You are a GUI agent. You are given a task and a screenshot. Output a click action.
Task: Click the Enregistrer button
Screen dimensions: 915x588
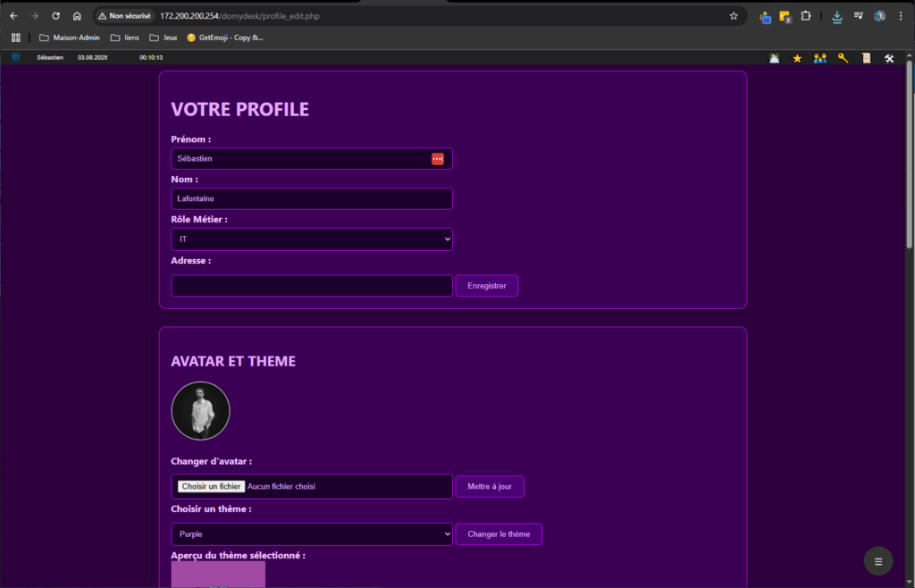pos(486,286)
